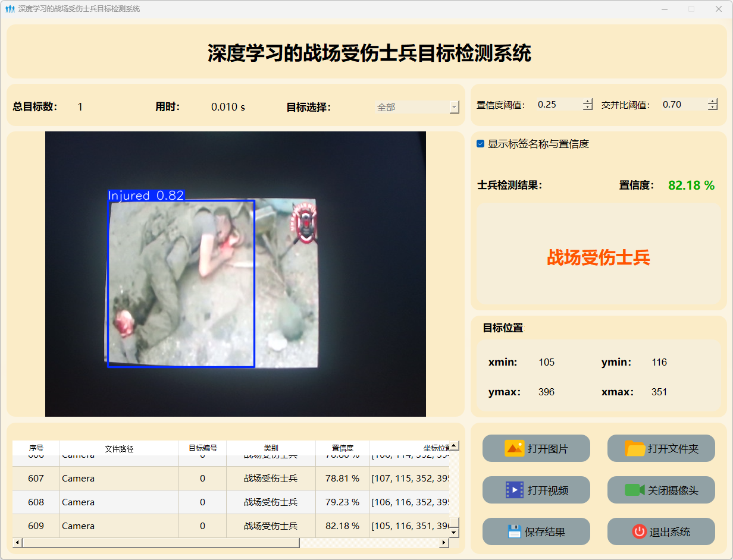The width and height of the screenshot is (733, 560).
Task: Decrease 交并比阈值 with the down arrow
Action: 713,108
